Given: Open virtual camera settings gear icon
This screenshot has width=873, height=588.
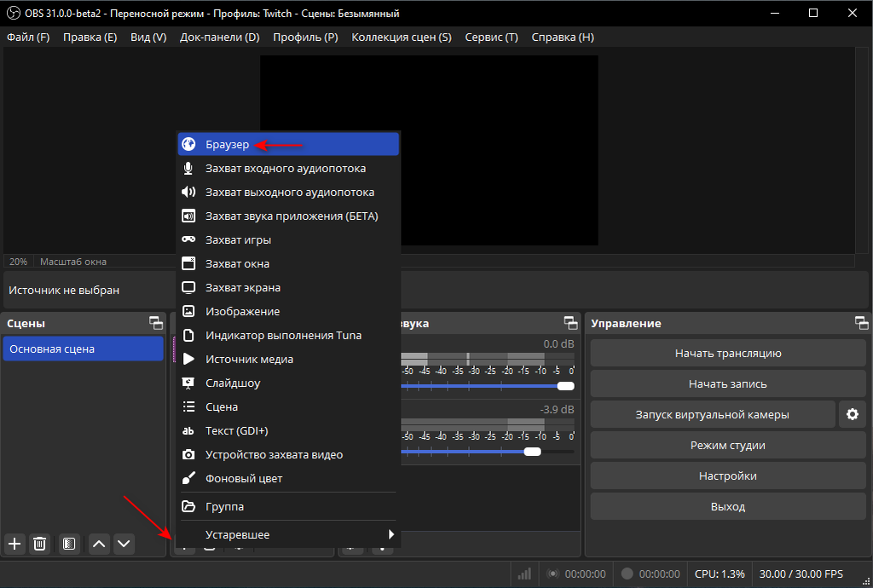Looking at the screenshot, I should [x=853, y=414].
